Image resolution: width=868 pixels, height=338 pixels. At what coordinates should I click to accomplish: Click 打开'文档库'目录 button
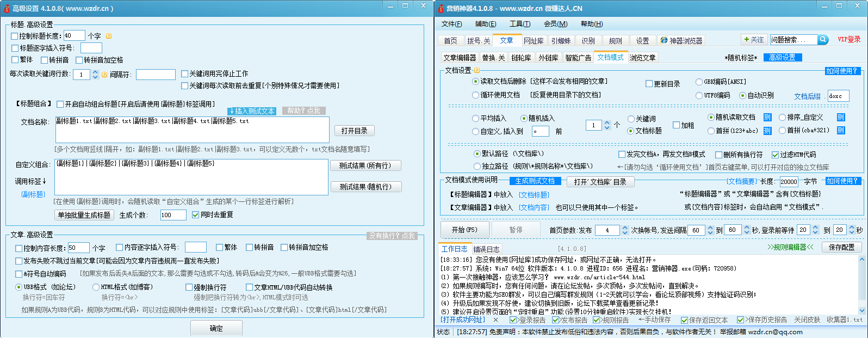[x=600, y=182]
